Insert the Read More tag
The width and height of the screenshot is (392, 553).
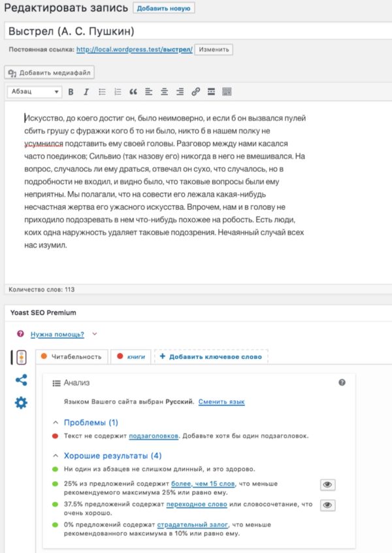tap(211, 92)
